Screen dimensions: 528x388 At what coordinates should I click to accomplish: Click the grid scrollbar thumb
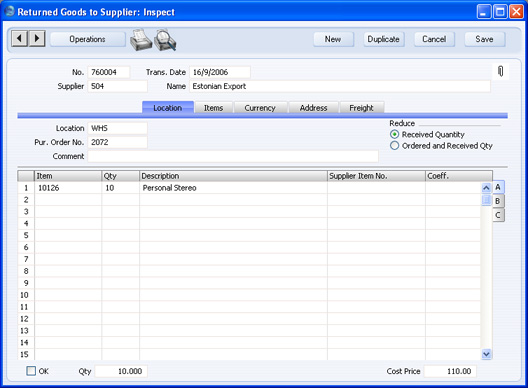click(x=486, y=200)
